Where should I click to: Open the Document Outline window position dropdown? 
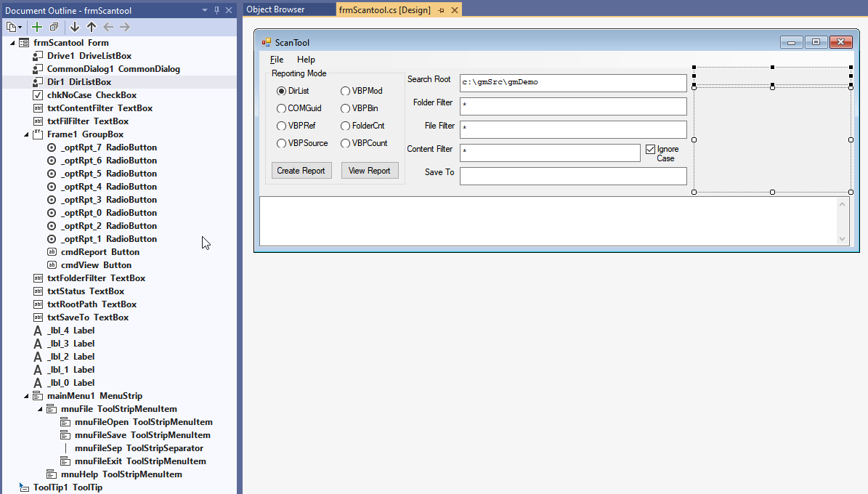coord(205,10)
